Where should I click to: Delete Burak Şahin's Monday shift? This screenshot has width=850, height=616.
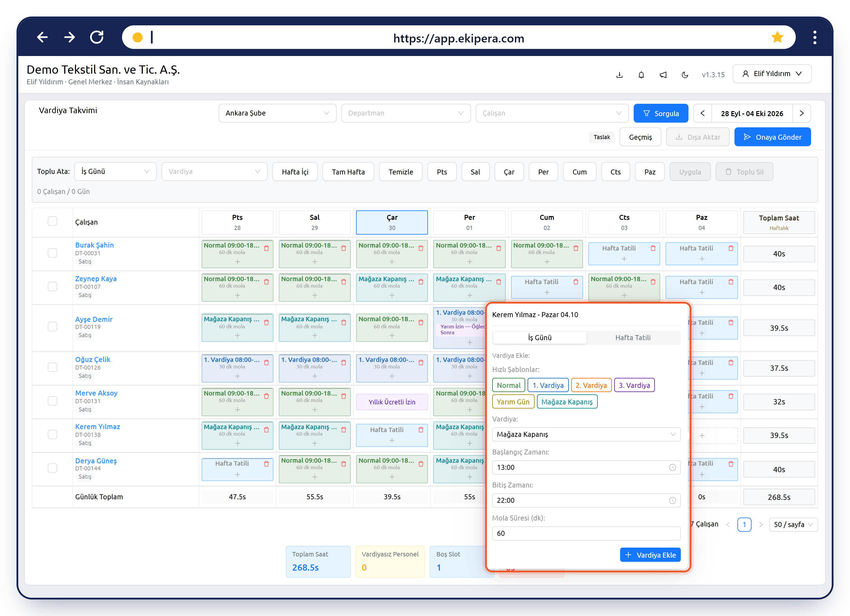coord(266,248)
